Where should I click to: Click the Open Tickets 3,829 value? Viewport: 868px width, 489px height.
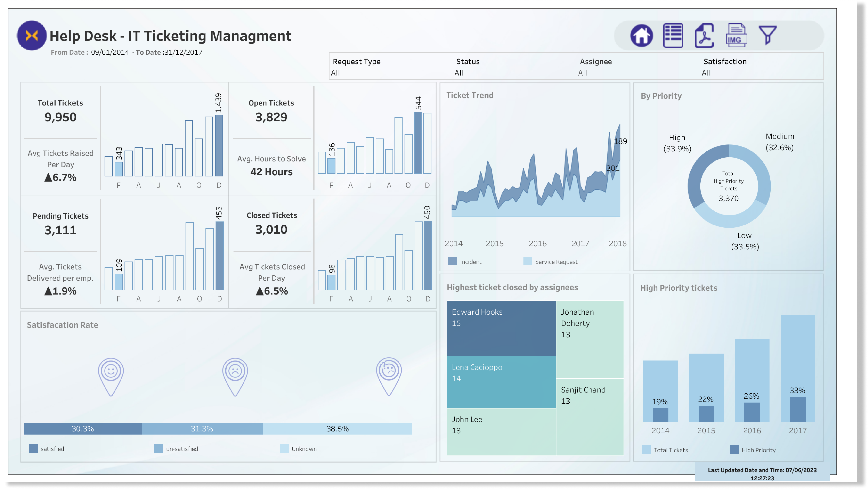271,117
